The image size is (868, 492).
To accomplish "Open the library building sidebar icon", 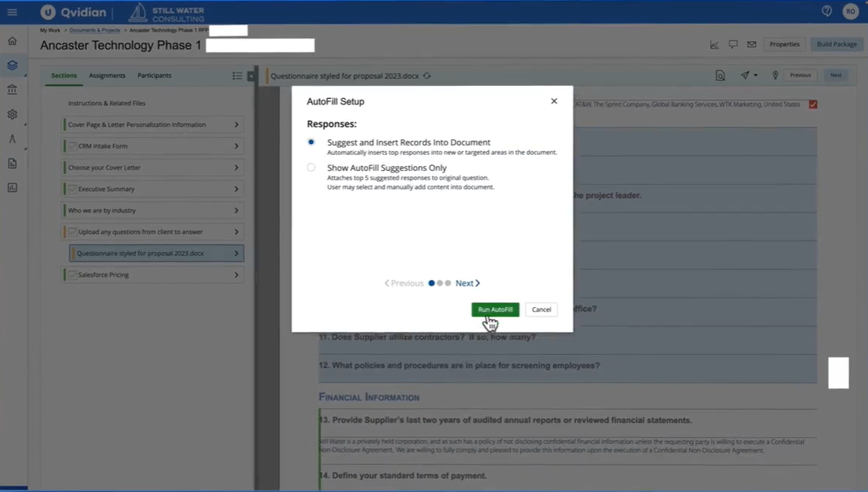I will [x=12, y=90].
